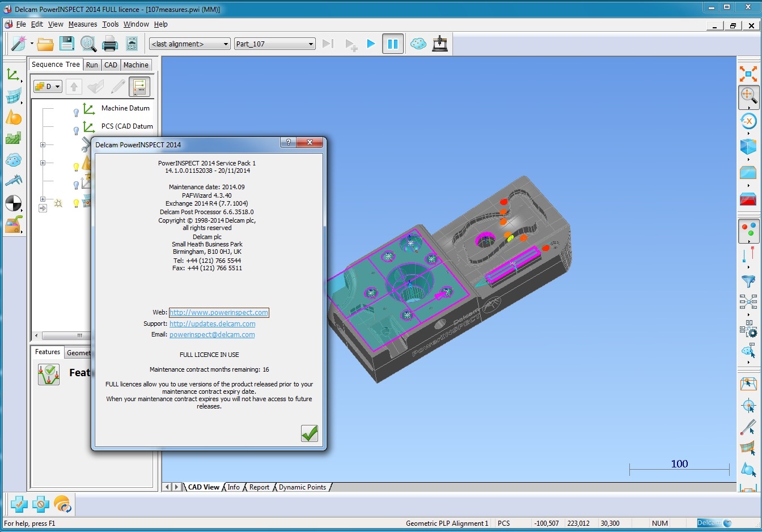Select the Alignment axes tool in left sidebar
This screenshot has height=532, width=762.
[x=13, y=75]
